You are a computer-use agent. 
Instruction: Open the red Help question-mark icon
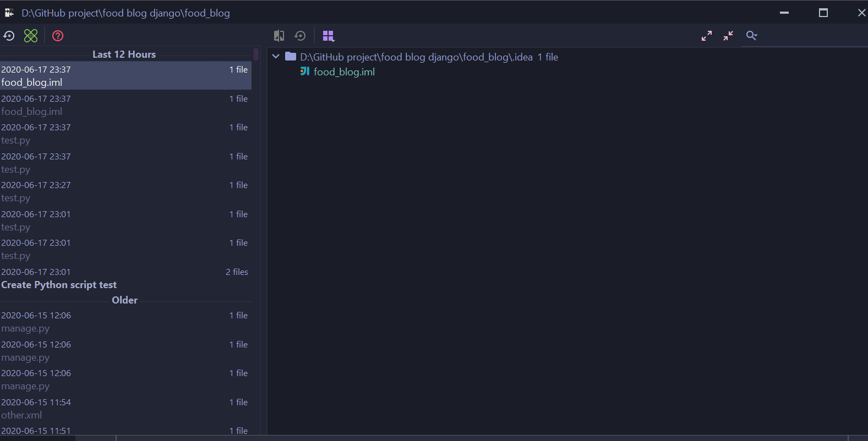(x=58, y=36)
